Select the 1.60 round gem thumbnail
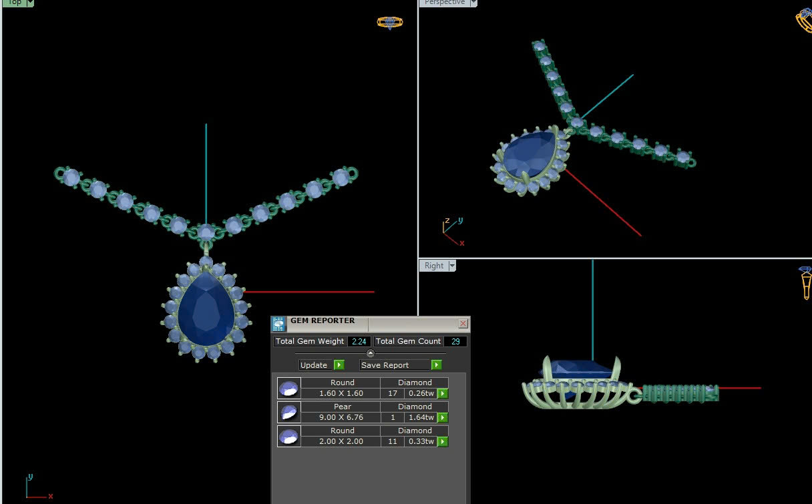Viewport: 812px width, 504px height. pyautogui.click(x=288, y=388)
